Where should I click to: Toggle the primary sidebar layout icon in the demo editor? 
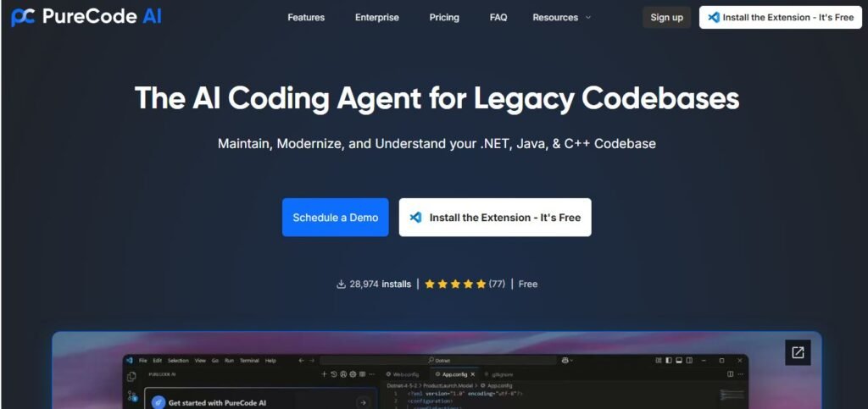click(x=669, y=361)
